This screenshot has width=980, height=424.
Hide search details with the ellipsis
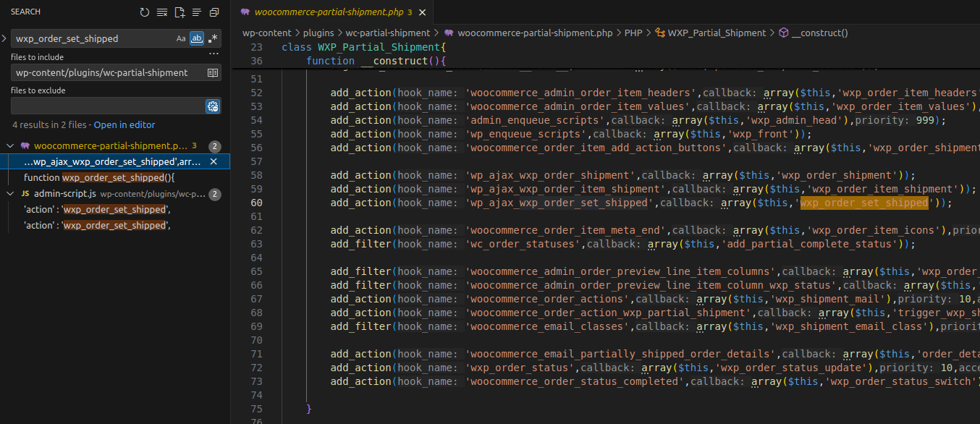(x=214, y=54)
